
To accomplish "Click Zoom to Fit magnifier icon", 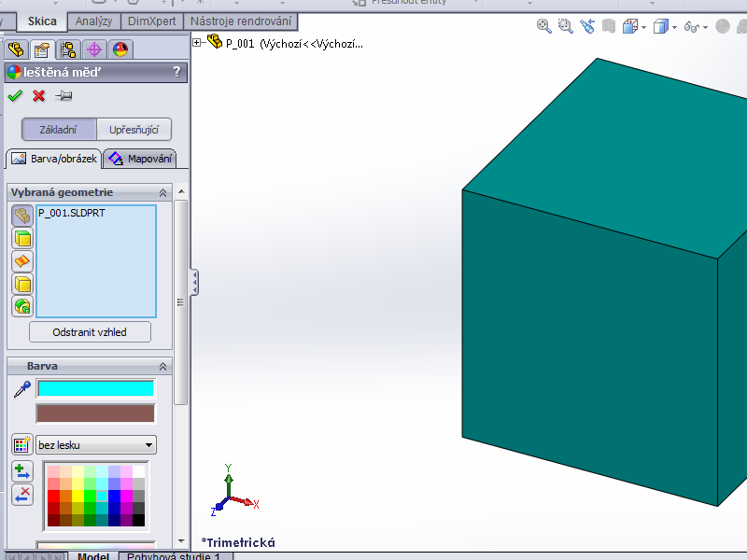I will [543, 26].
